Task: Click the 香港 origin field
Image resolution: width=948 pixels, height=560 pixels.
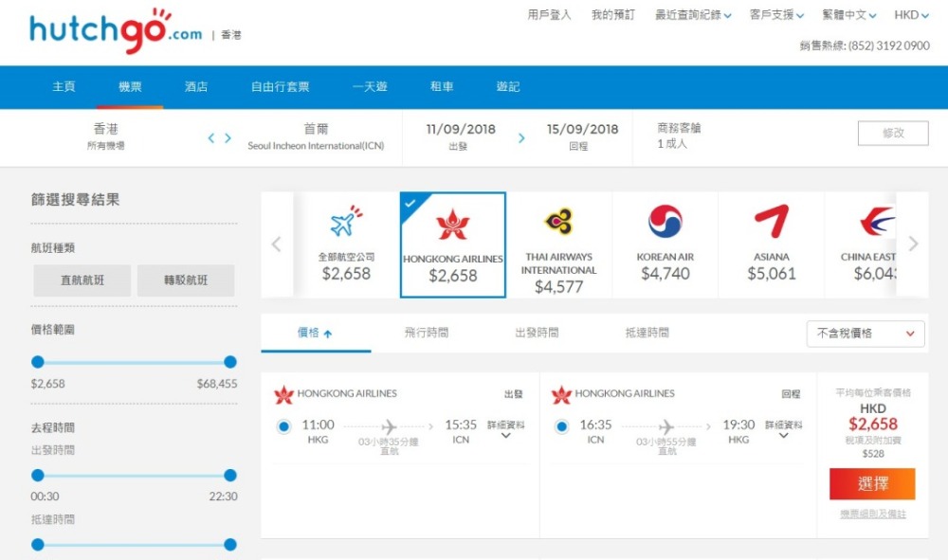Action: (106, 136)
